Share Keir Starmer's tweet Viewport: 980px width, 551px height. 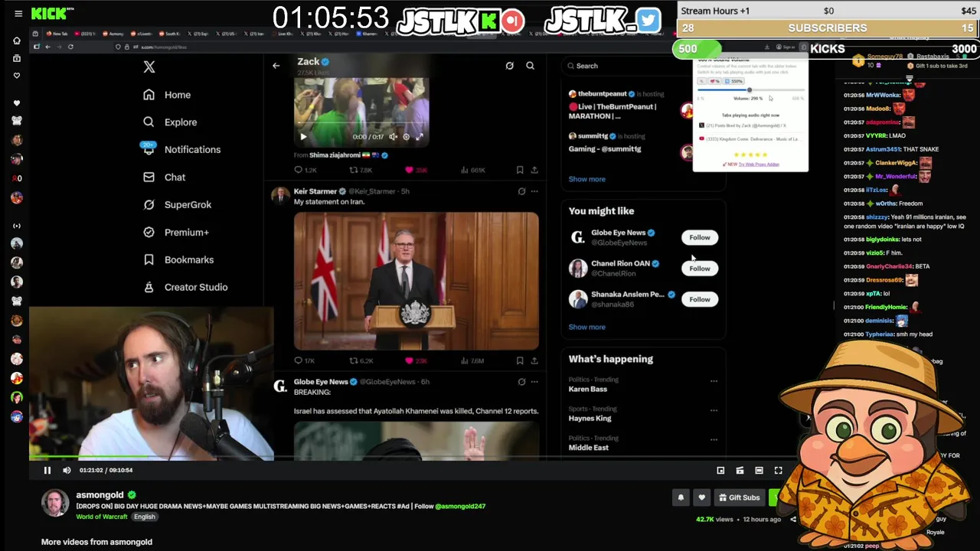[534, 360]
